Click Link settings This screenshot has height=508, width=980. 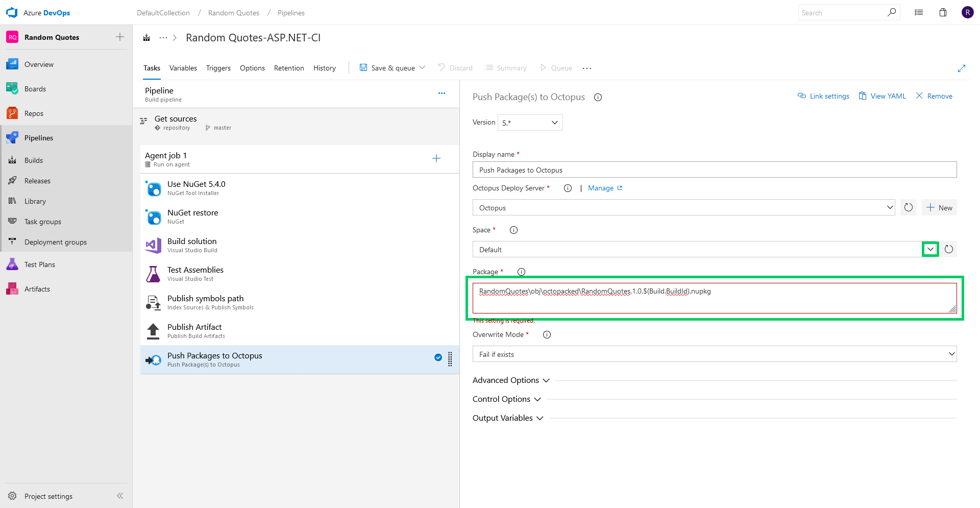point(823,96)
